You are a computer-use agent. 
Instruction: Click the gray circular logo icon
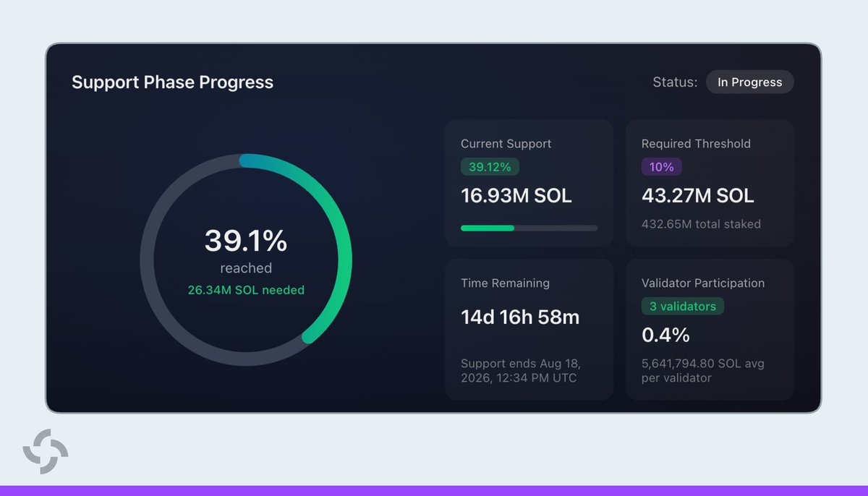coord(46,452)
